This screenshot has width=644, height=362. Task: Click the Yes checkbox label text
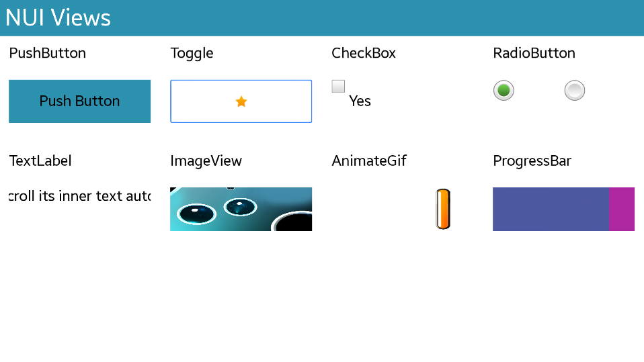360,101
